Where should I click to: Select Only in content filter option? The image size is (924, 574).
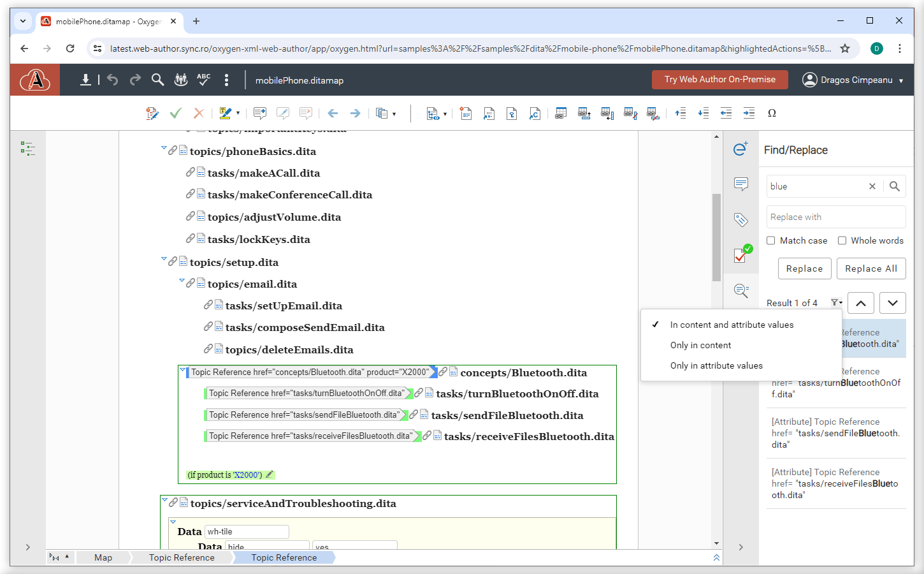(700, 345)
